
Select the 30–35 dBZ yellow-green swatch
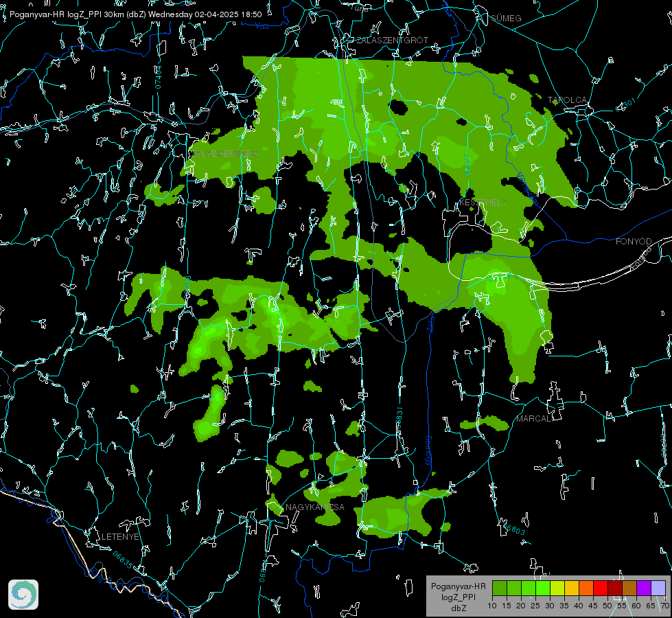coord(557,588)
